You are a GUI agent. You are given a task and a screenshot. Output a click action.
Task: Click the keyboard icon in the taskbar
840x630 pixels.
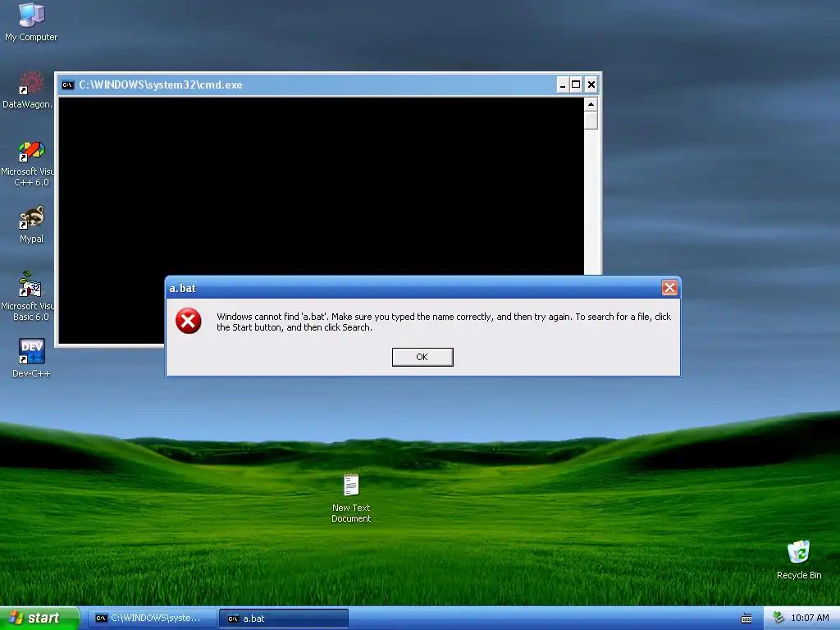point(746,619)
